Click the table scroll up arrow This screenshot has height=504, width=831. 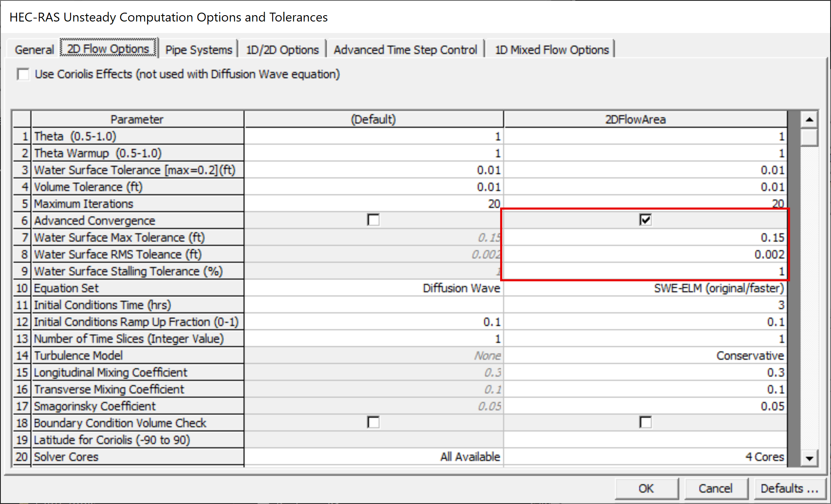(x=809, y=120)
